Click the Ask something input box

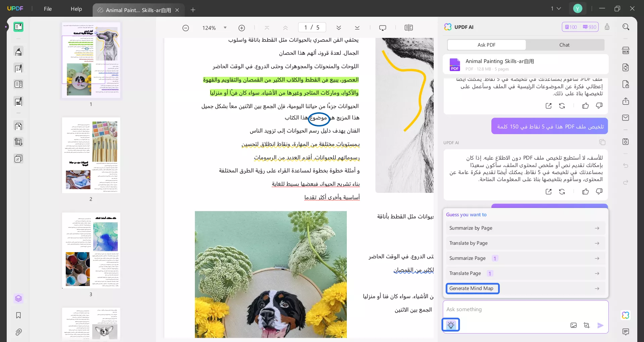[x=525, y=309]
